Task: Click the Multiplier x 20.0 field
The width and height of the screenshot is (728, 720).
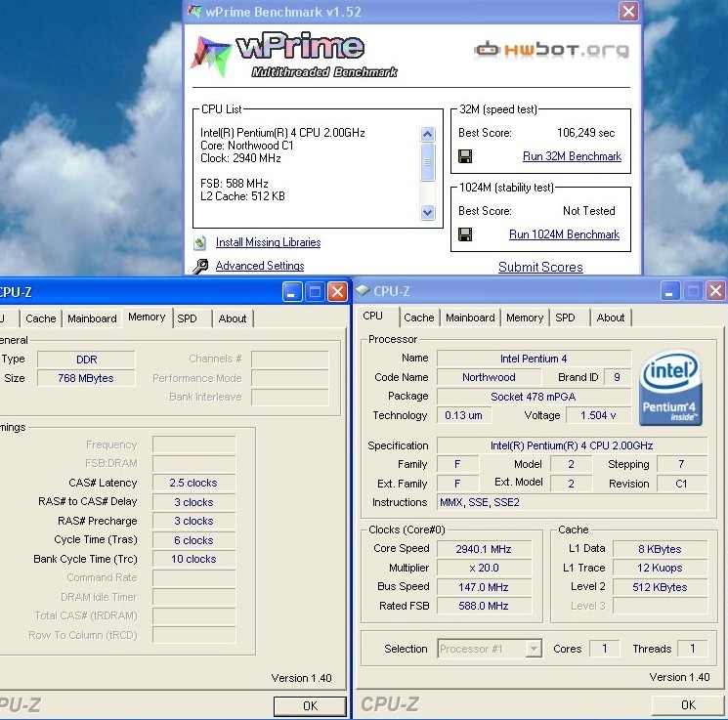Action: pyautogui.click(x=484, y=568)
